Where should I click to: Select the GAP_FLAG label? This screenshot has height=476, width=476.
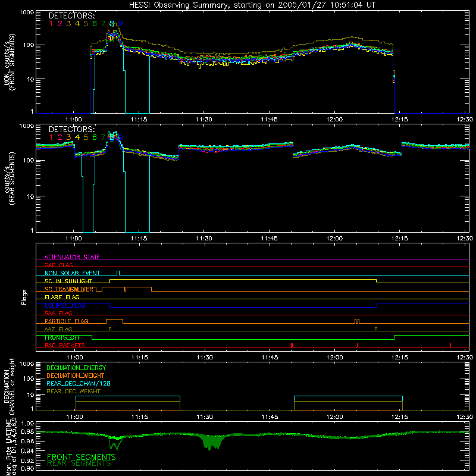[x=58, y=265]
